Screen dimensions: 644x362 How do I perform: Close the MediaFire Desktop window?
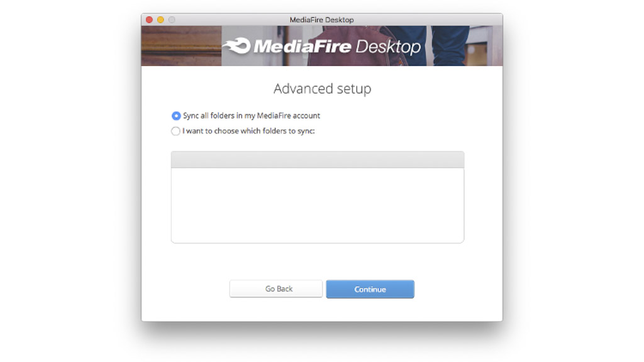pos(150,19)
